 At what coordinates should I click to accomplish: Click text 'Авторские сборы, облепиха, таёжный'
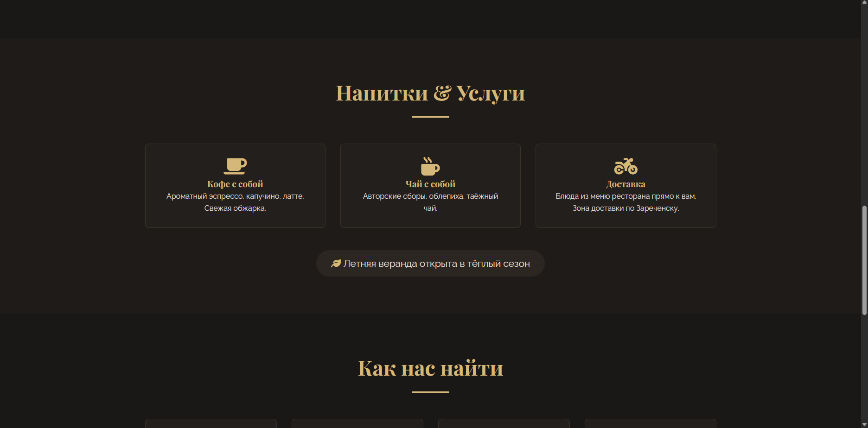[x=430, y=196]
